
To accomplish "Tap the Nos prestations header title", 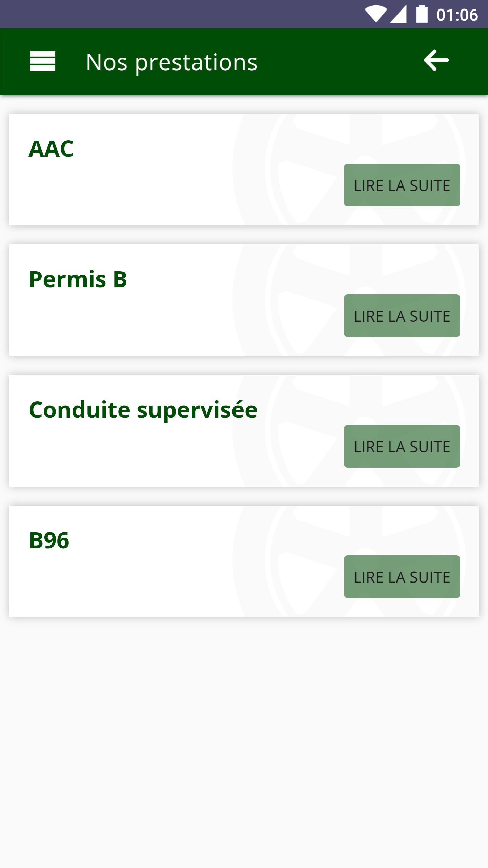I will (x=171, y=62).
